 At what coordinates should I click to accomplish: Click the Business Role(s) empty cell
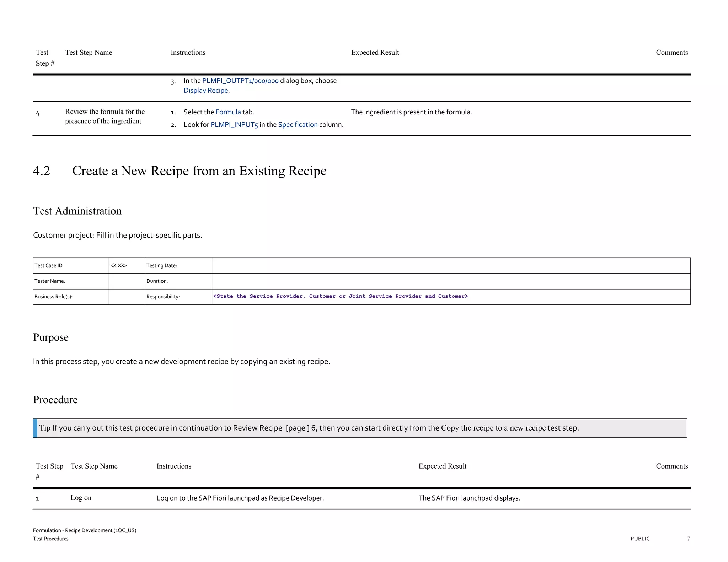click(127, 297)
